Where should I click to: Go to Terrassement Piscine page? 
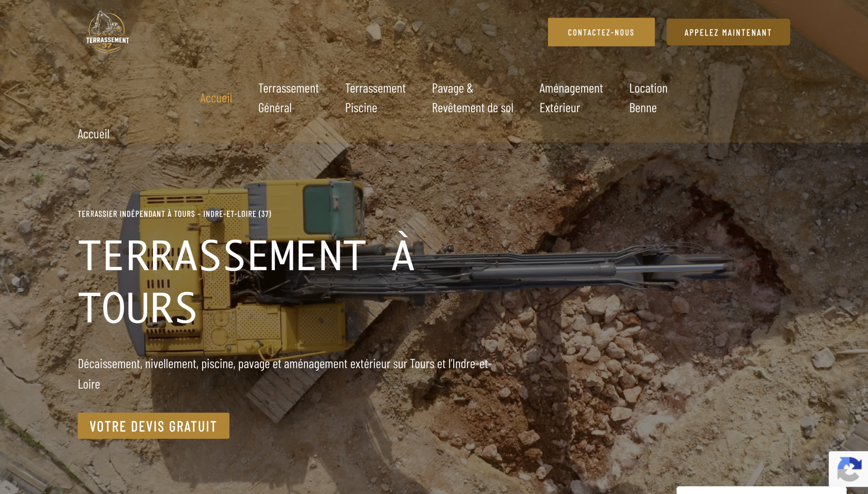point(375,98)
